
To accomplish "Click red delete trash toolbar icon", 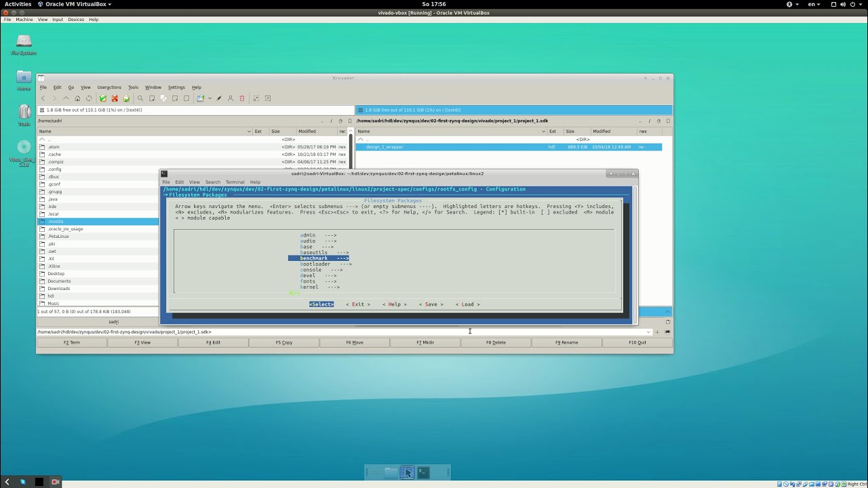I will pos(242,98).
